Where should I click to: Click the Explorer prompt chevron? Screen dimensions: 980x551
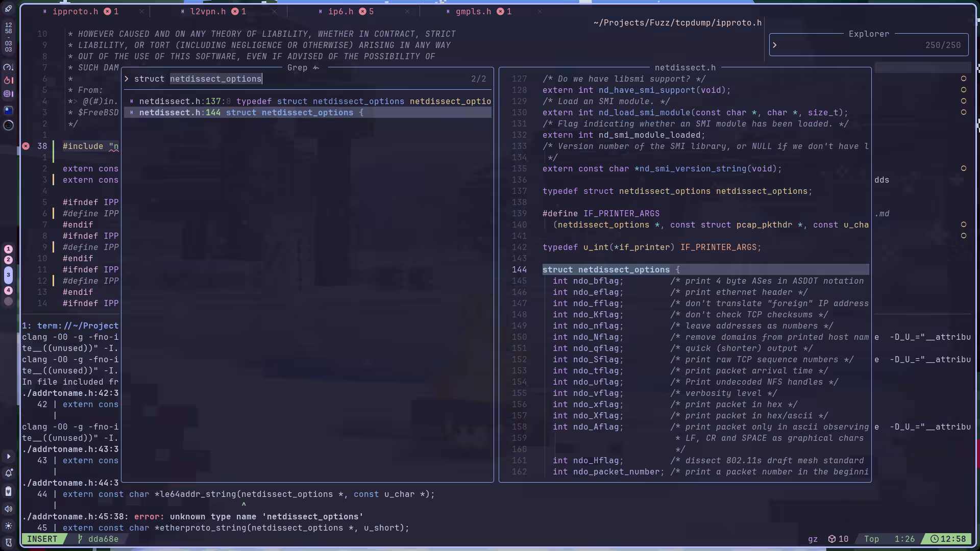[775, 45]
